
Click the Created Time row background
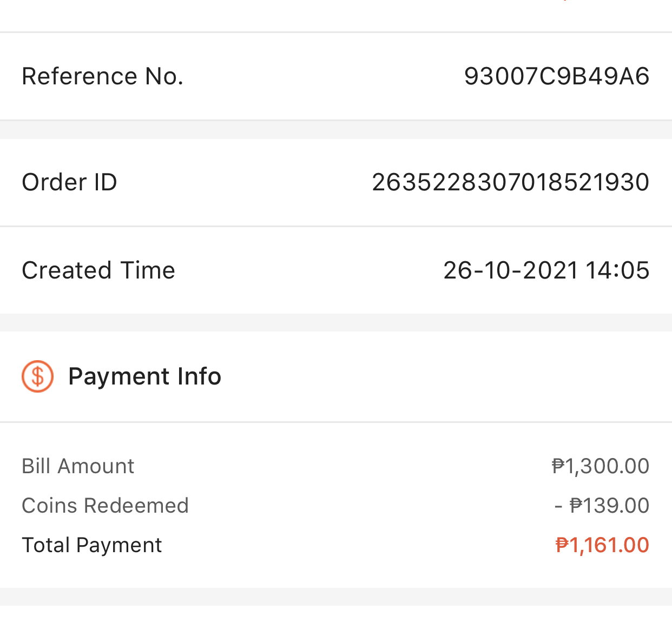(x=336, y=270)
